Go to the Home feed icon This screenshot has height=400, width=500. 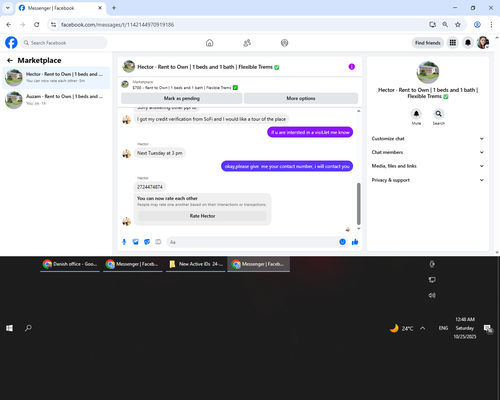(x=209, y=43)
